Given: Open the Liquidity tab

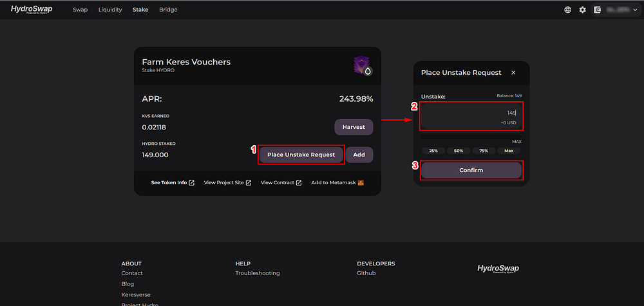Looking at the screenshot, I should pos(110,10).
